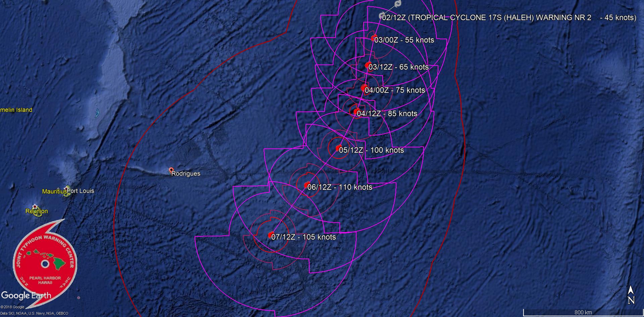The image size is (644, 317).
Task: Click the Google Earth logo text
Action: (x=26, y=296)
